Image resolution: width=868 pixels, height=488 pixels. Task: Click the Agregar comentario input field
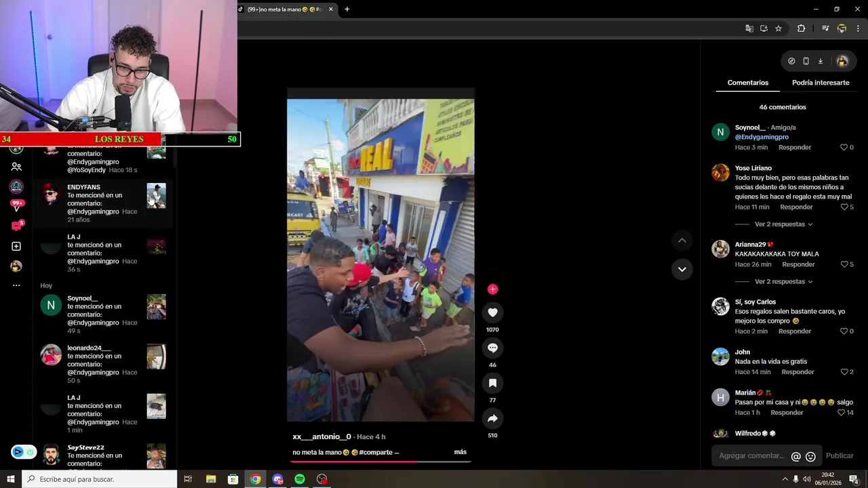click(751, 456)
